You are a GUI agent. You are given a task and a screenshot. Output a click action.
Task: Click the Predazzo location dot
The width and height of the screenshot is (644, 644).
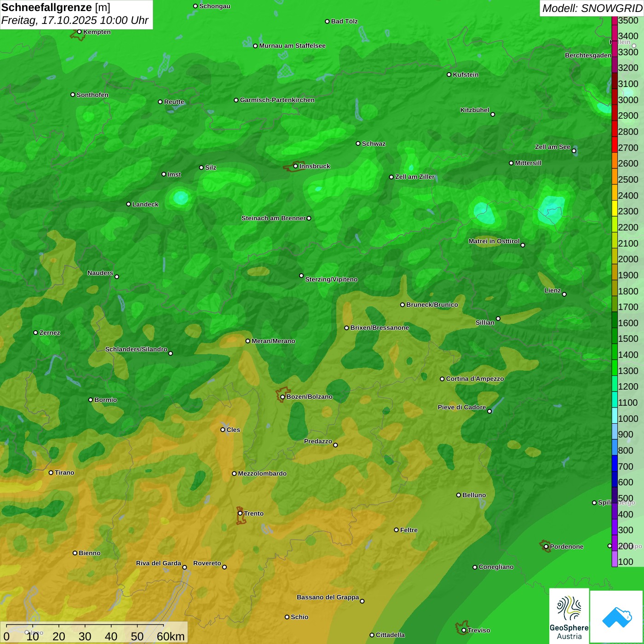click(x=335, y=445)
